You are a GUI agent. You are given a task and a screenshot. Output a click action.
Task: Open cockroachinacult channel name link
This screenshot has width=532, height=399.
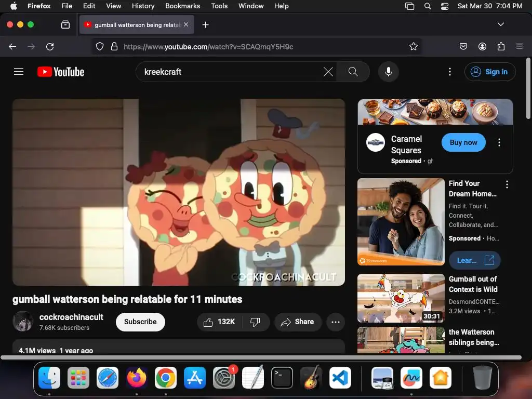[71, 317]
